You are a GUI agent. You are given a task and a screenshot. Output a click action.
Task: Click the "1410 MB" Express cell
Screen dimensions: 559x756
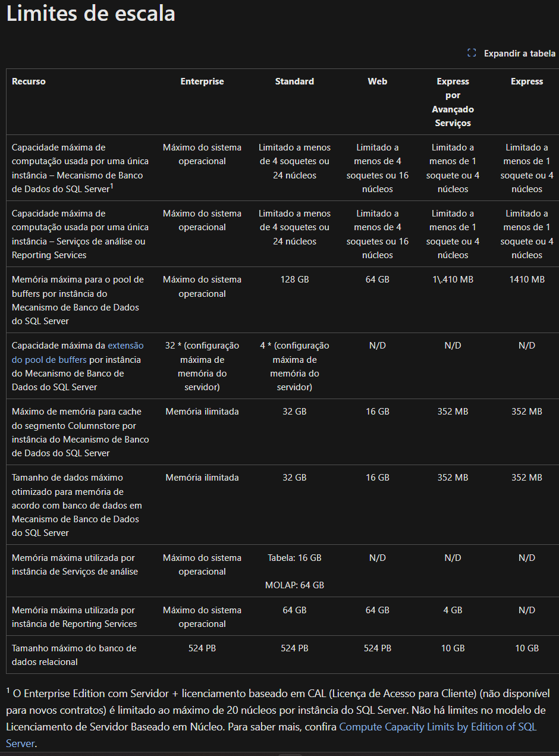coord(527,280)
